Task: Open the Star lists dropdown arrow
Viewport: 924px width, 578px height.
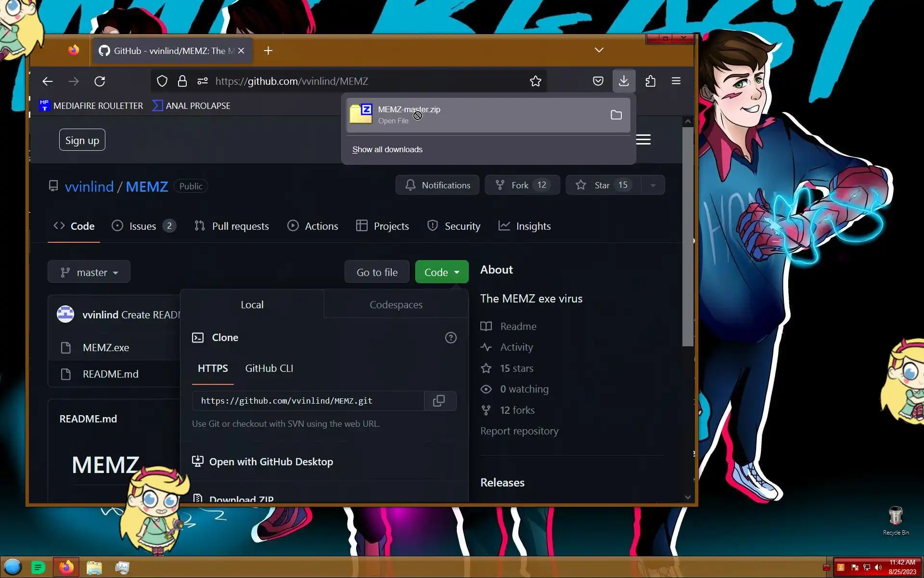Action: 653,185
